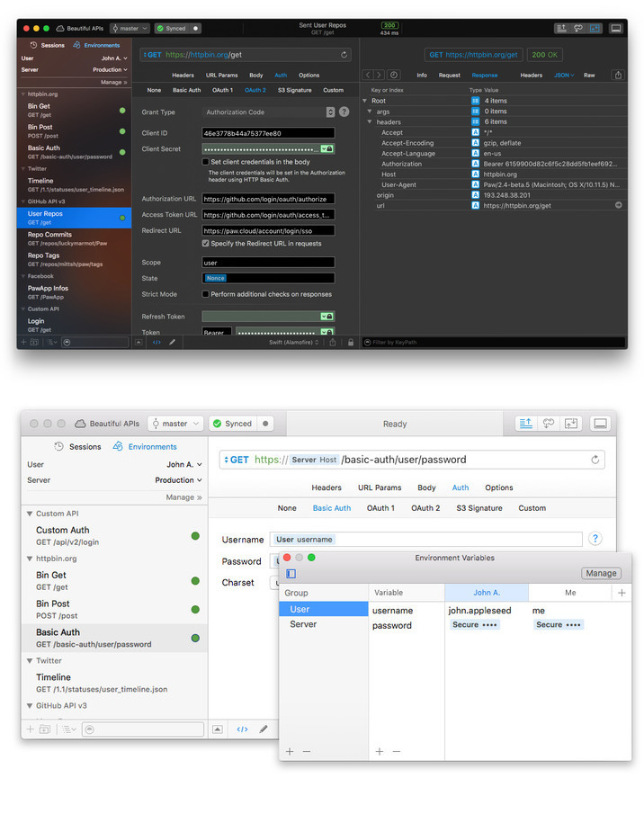Open the Grant Type Authorization Code combo box
Viewport: 644px width, 814px height.
(x=269, y=112)
